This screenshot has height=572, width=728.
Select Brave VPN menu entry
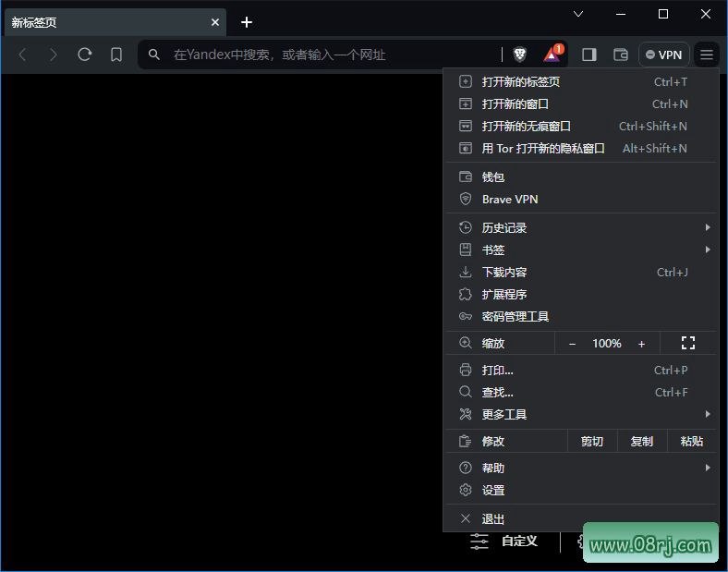[x=580, y=200]
